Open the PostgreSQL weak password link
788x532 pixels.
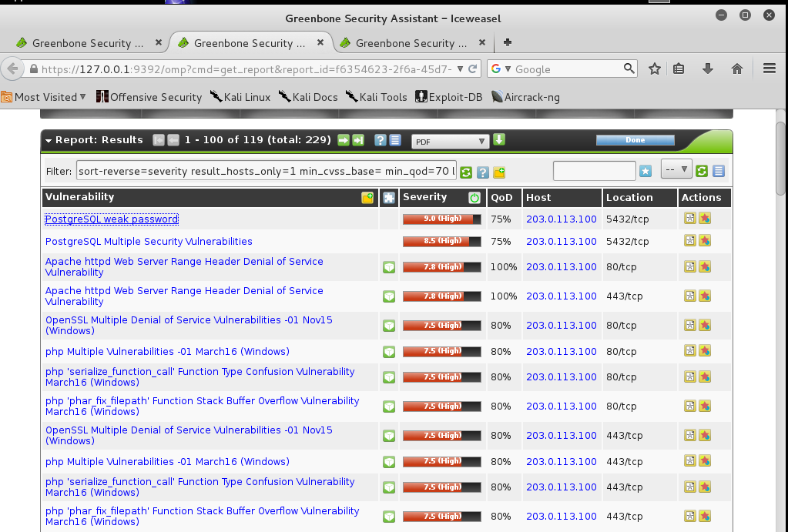pos(112,219)
